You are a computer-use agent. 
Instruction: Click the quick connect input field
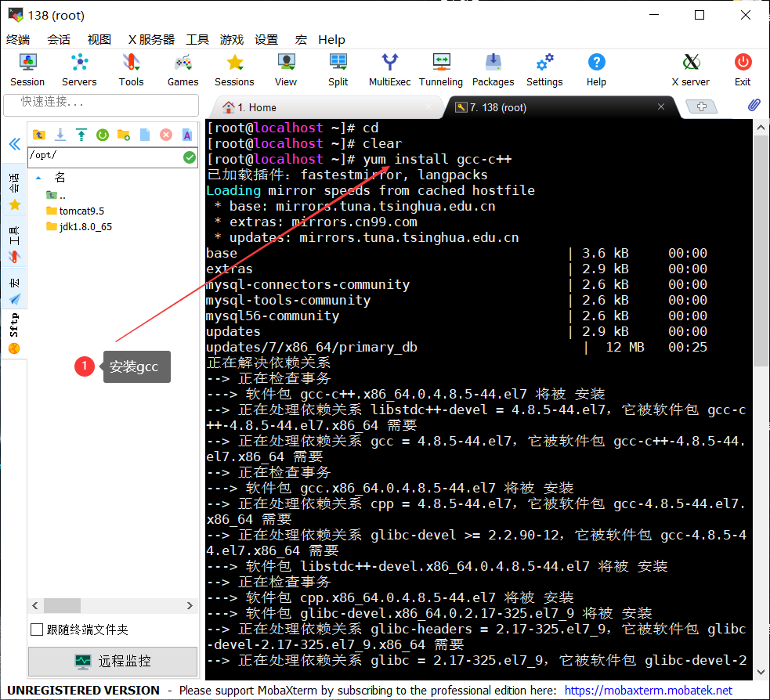(x=101, y=105)
